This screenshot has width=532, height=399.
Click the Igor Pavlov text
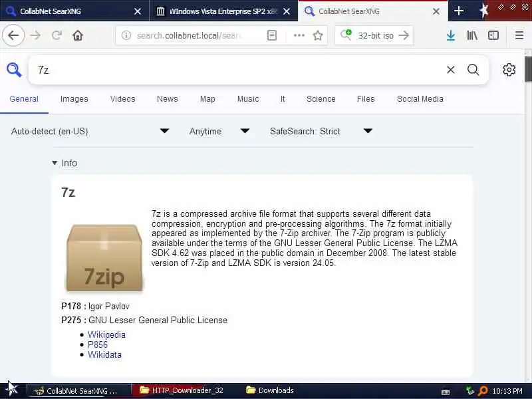click(108, 307)
